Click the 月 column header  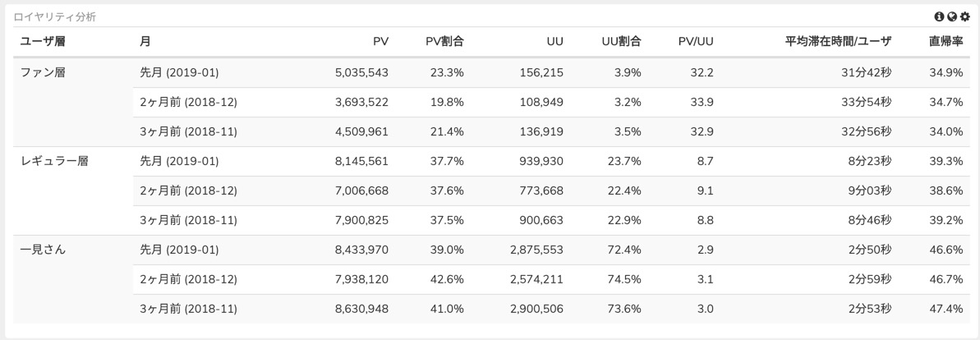(145, 42)
